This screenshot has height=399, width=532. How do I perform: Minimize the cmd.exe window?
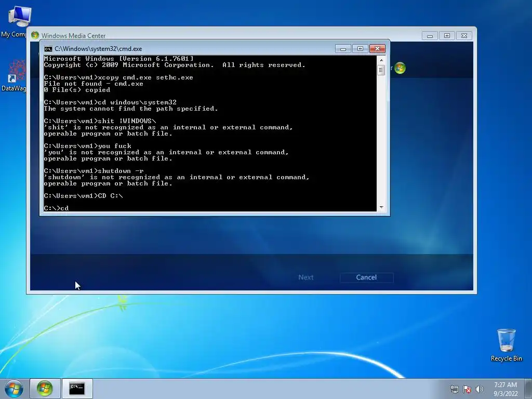tap(343, 49)
